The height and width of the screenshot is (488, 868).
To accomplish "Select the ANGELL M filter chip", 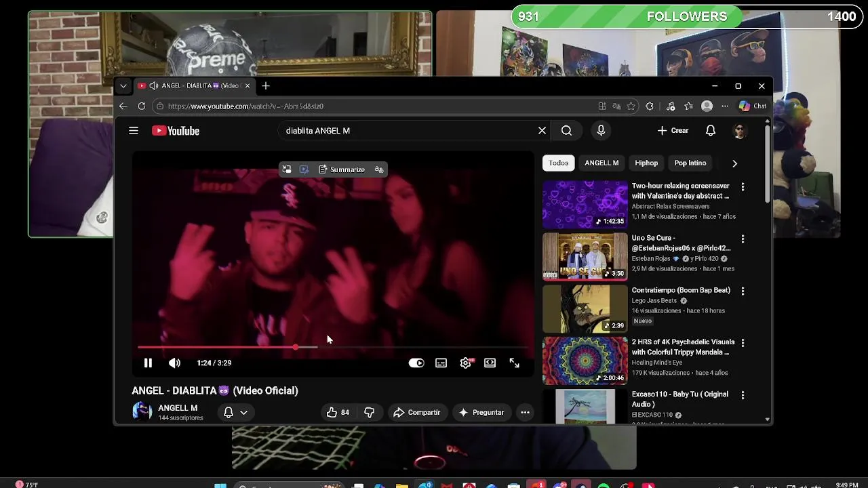I will pos(601,163).
